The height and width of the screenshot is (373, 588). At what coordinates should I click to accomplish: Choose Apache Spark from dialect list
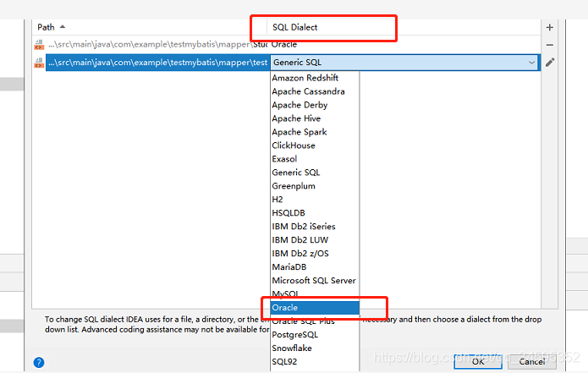click(314, 132)
